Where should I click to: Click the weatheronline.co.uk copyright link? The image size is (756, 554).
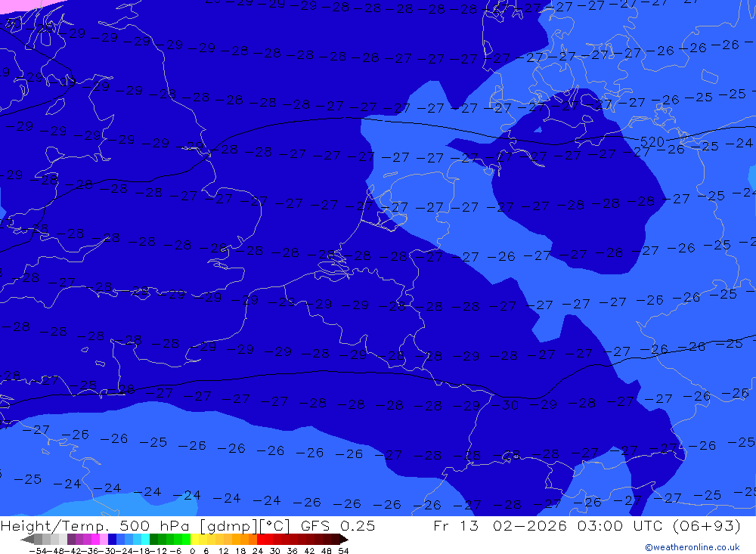click(x=692, y=547)
